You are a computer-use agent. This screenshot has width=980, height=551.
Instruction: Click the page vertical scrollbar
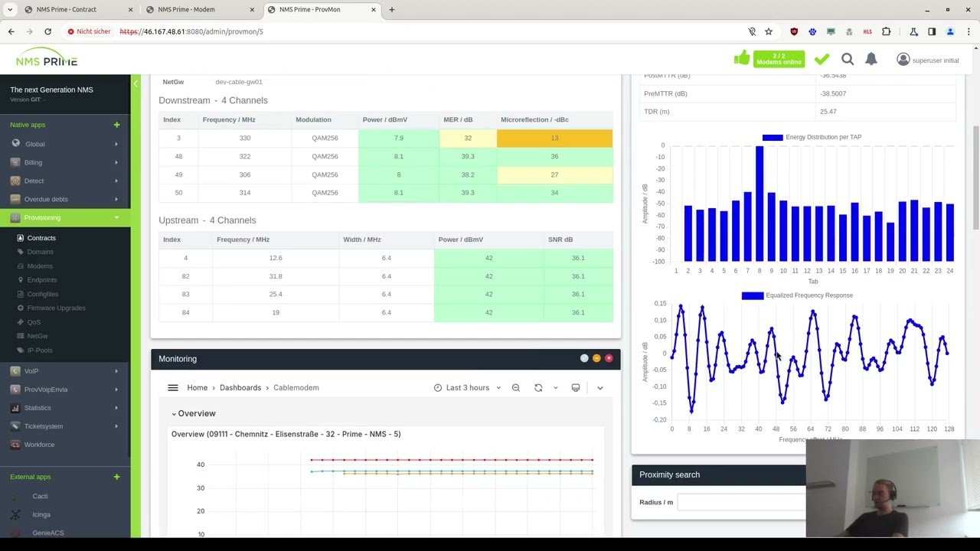coord(975,176)
